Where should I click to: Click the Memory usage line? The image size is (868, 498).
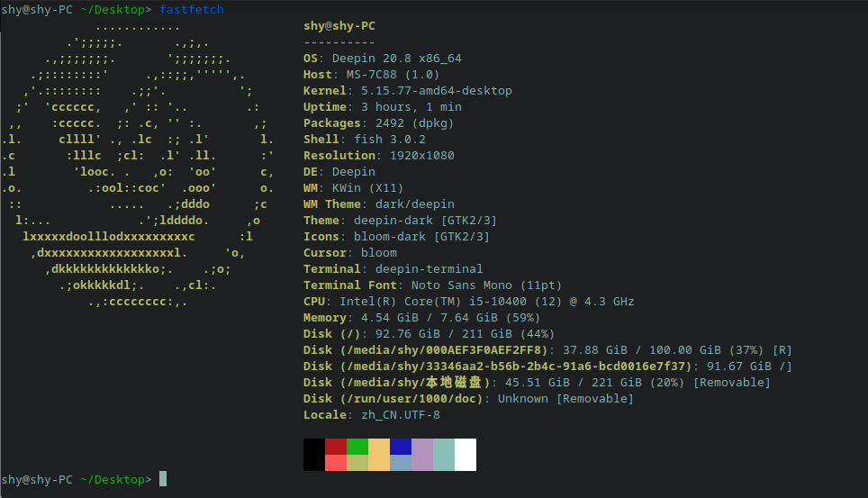421,318
